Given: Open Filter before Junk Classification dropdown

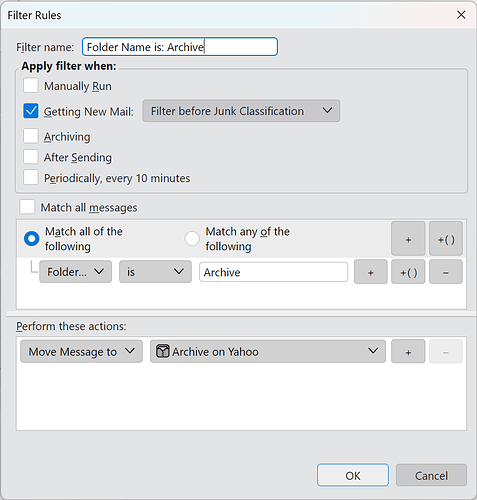Looking at the screenshot, I should [241, 111].
